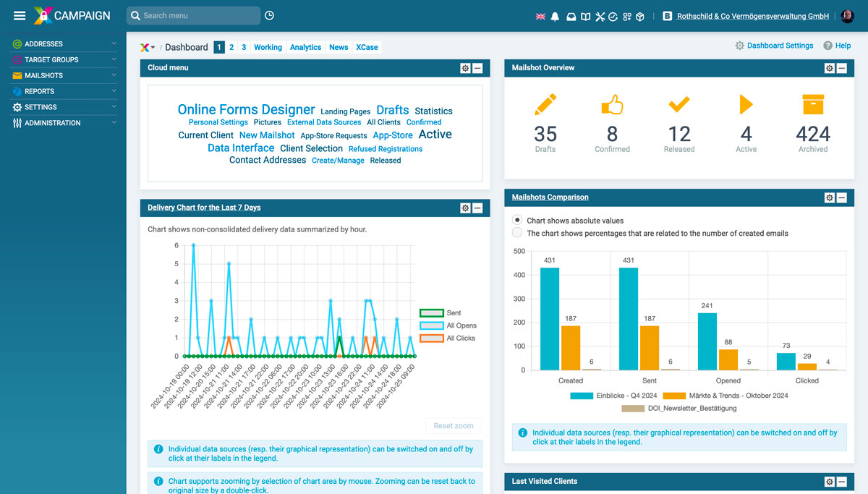Open the inbox tray icon
868x494 pixels.
point(571,16)
